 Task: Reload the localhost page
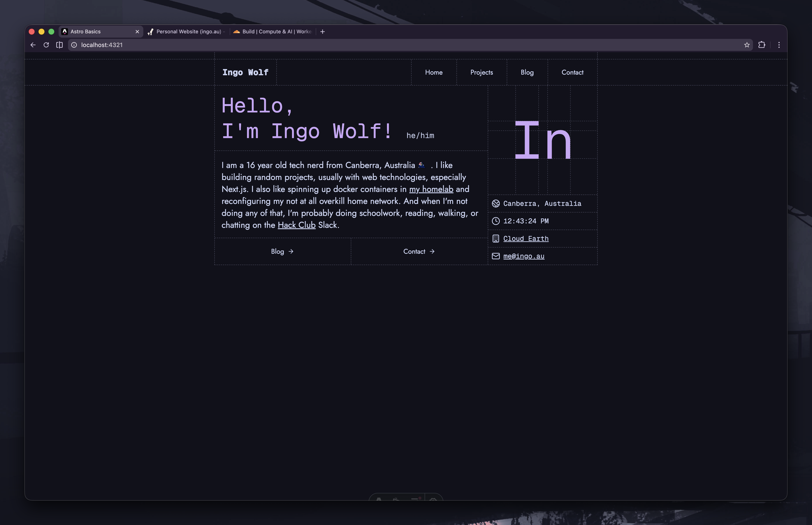46,45
